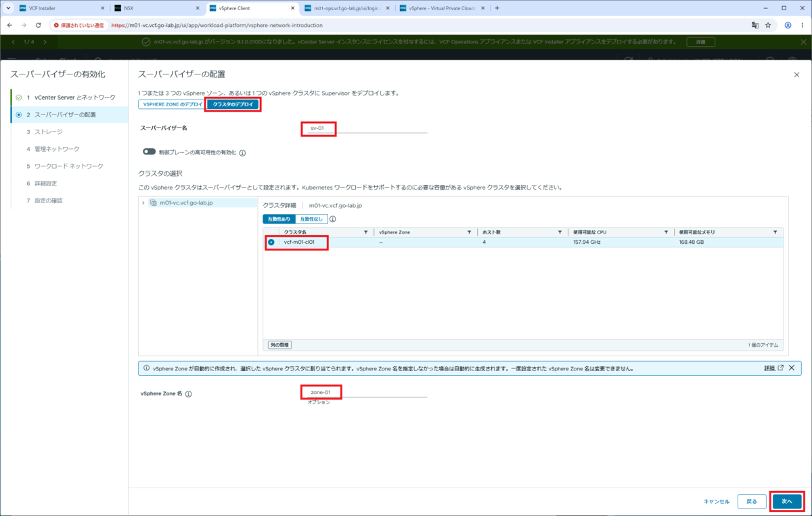Close the Supervisor enablement wizard with X
This screenshot has width=812, height=516.
point(796,74)
